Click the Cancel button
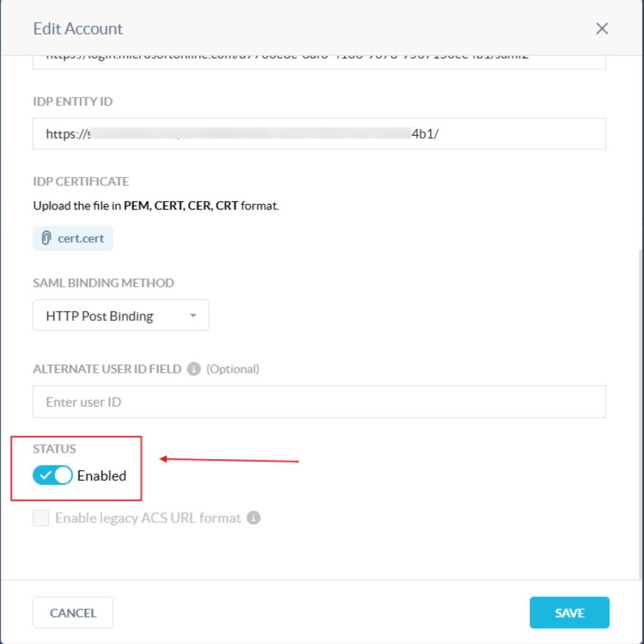Screen dimensions: 644x644 [x=73, y=613]
